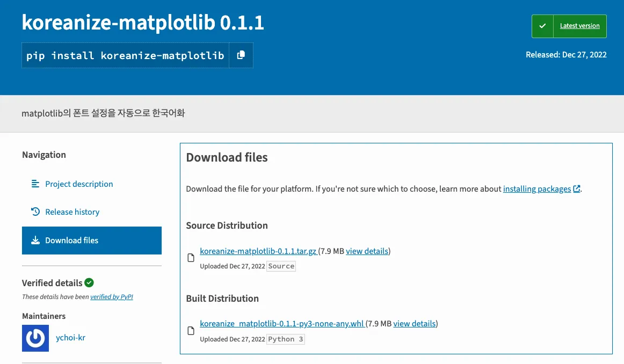This screenshot has width=624, height=364.
Task: Click the Maintainers heading
Action: pos(44,316)
